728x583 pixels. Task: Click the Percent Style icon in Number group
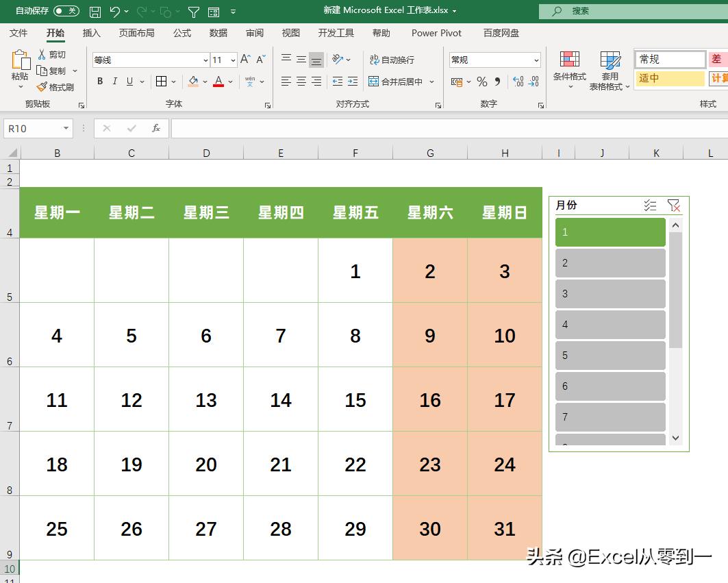click(x=482, y=82)
